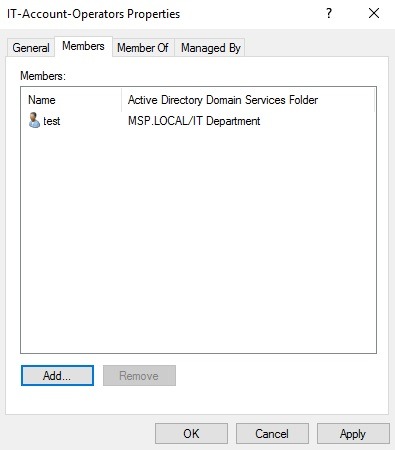Click the Apply button

[x=353, y=434]
